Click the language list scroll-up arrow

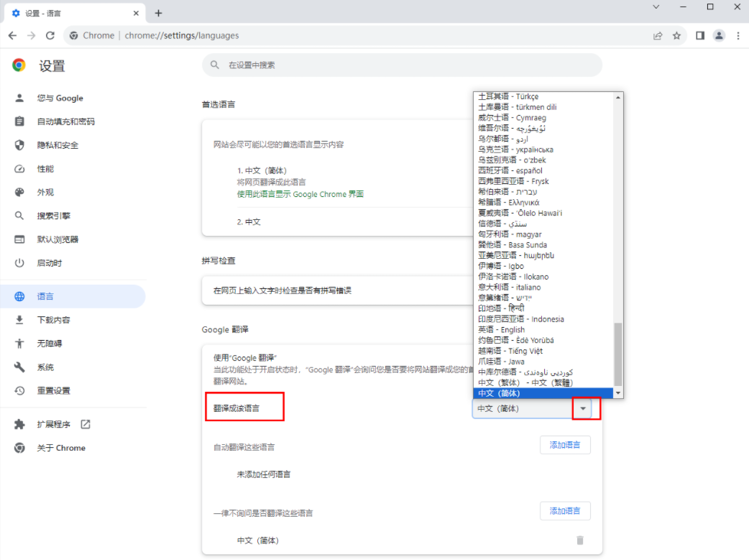[x=618, y=97]
